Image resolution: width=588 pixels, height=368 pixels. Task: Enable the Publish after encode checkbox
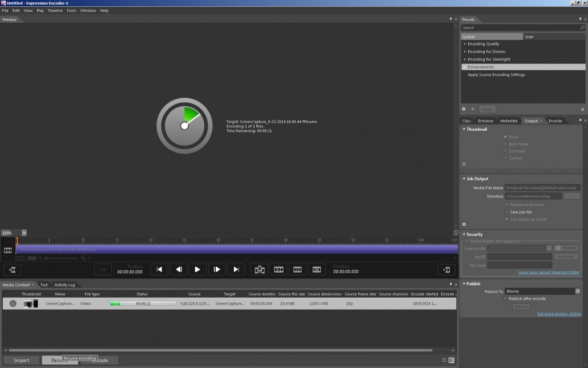pyautogui.click(x=505, y=298)
